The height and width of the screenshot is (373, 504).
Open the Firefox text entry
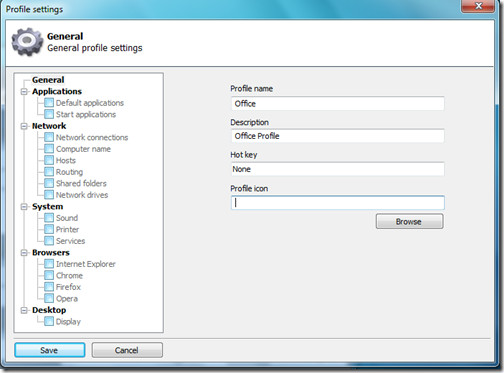(x=68, y=287)
